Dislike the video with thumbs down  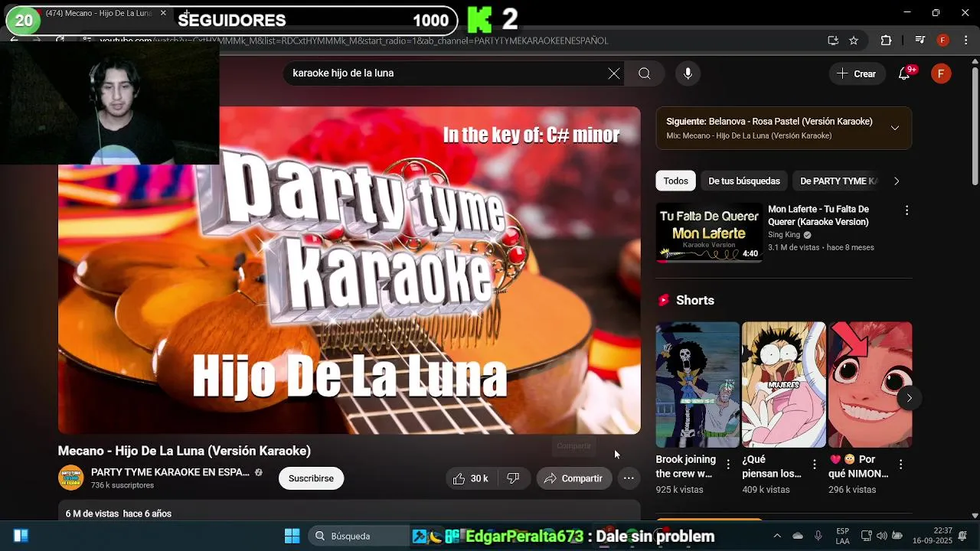point(513,478)
